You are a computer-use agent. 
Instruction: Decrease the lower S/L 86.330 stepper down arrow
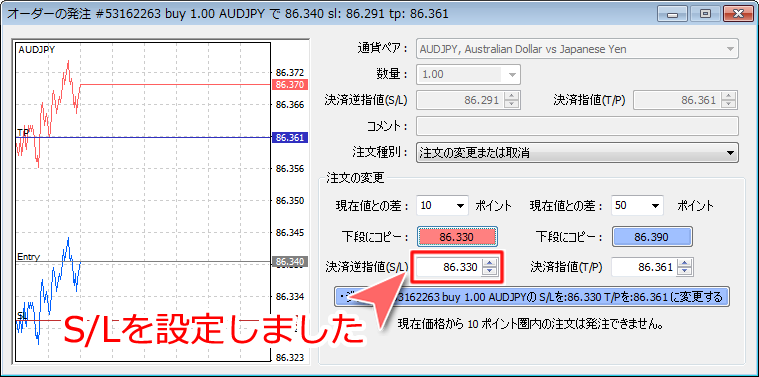(x=491, y=271)
